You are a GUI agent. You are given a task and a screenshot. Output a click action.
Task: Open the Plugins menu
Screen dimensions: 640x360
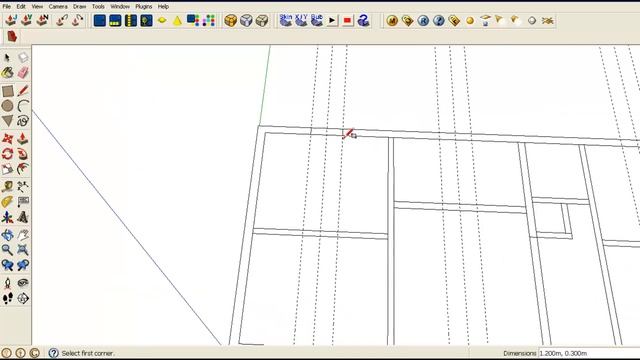144,7
